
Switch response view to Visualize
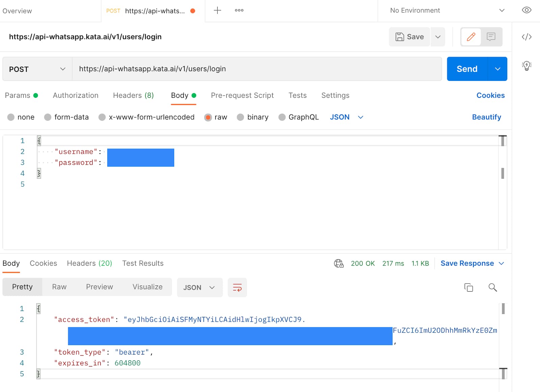[x=147, y=287]
